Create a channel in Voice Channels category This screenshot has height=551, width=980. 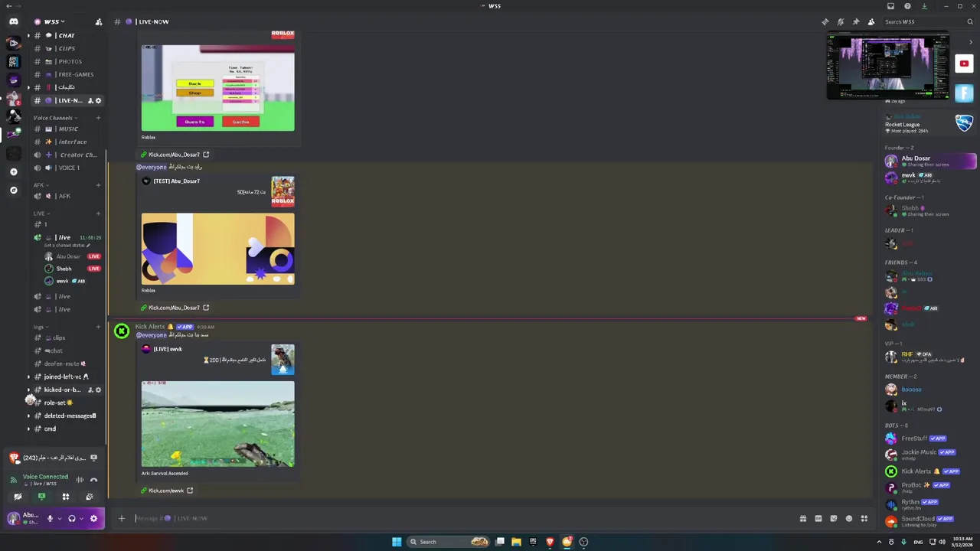coord(98,118)
